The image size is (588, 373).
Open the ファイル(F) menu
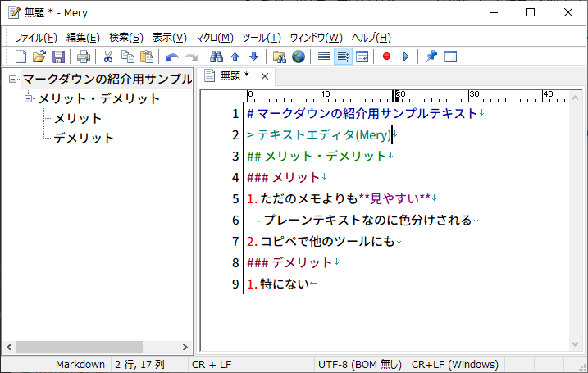pyautogui.click(x=36, y=38)
